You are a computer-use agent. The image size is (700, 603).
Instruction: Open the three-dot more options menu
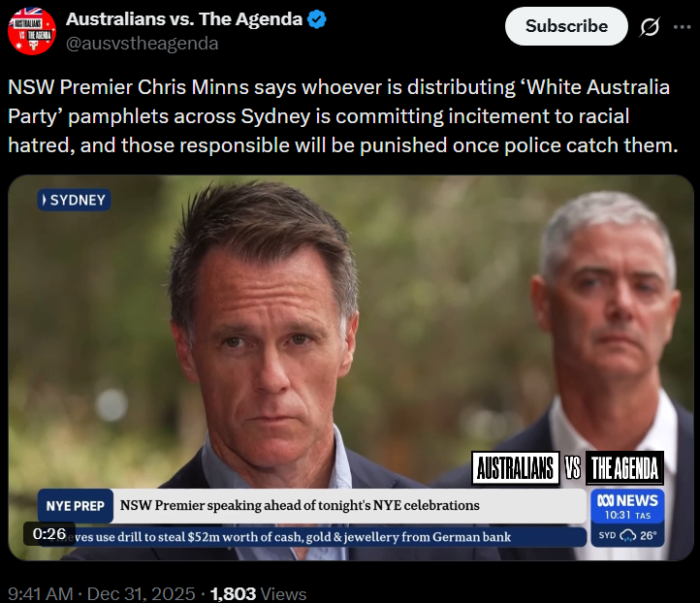[683, 27]
